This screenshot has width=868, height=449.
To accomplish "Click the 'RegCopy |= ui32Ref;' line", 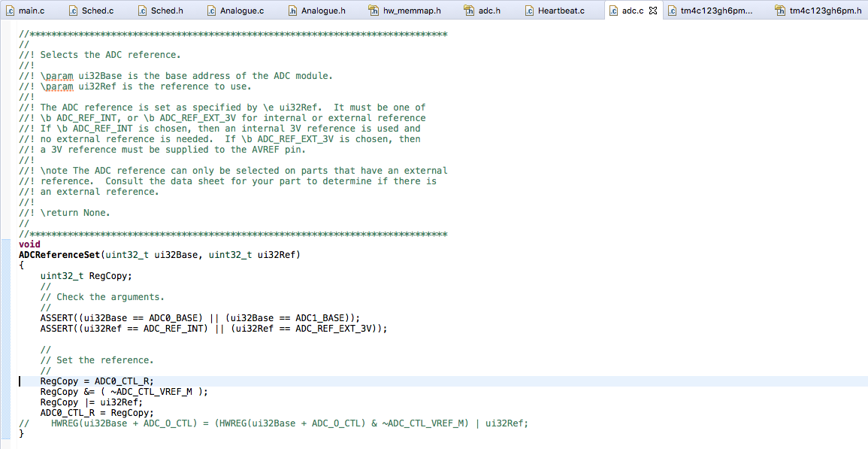I will (92, 402).
